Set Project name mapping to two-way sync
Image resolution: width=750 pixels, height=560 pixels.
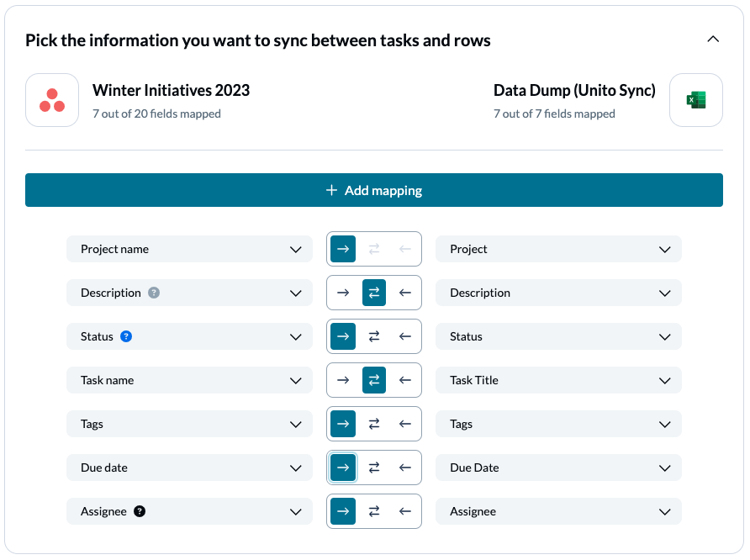tap(373, 249)
